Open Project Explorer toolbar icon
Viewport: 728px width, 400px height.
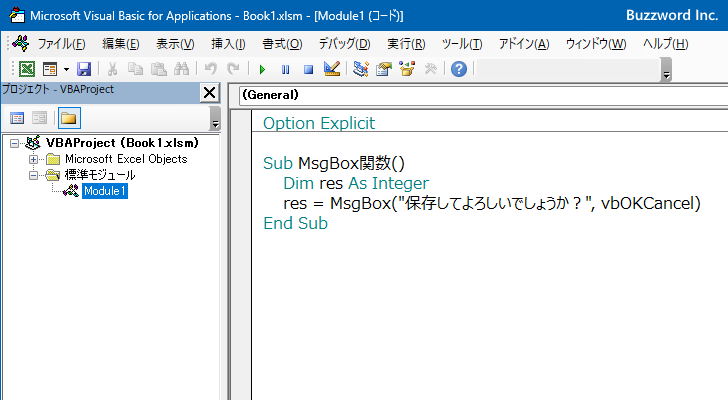coord(361,69)
